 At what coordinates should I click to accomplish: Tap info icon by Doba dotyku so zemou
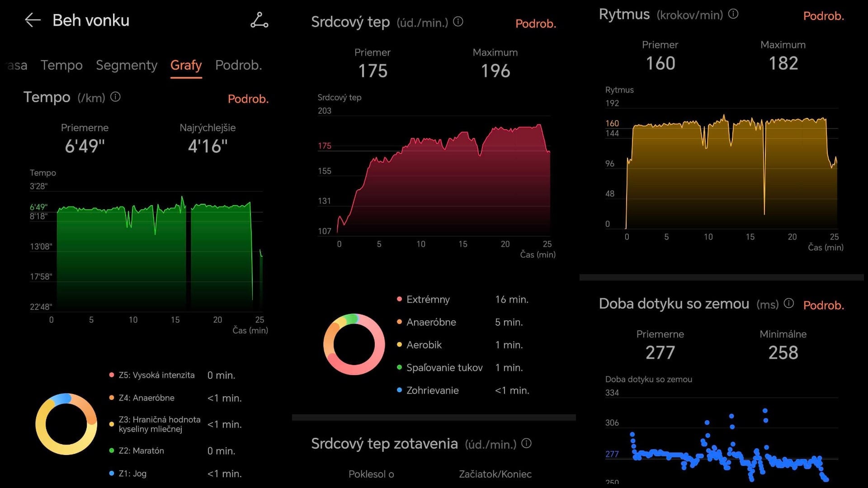pos(788,303)
